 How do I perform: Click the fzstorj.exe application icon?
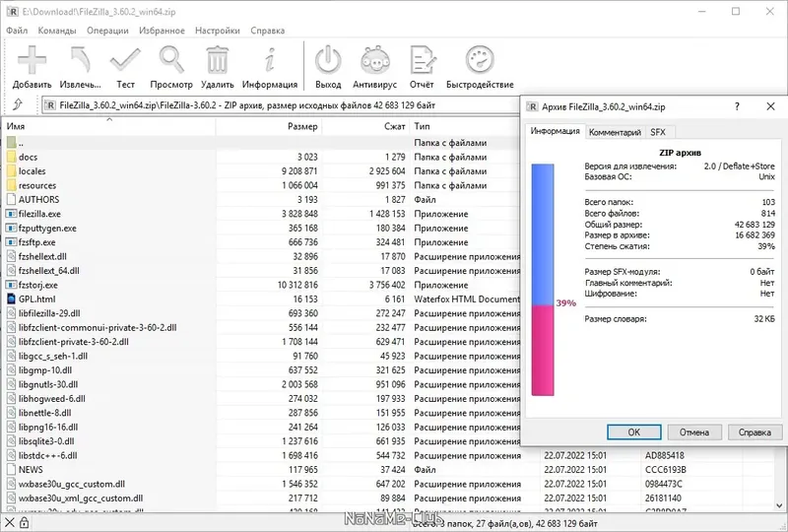(x=11, y=285)
